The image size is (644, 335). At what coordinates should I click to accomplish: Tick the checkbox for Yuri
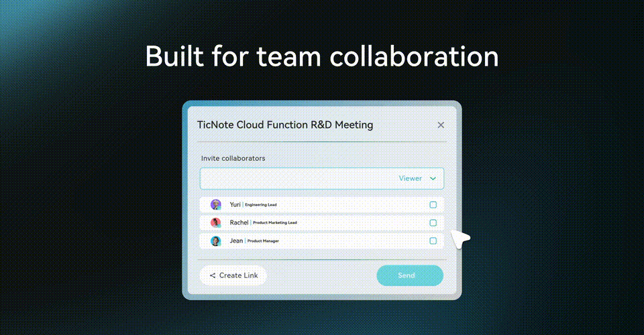click(x=433, y=205)
